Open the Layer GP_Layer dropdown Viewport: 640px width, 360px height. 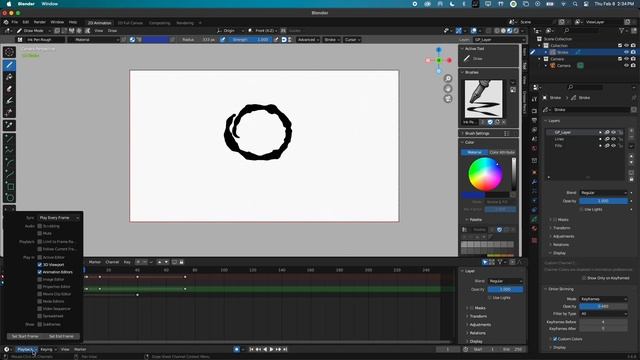[500, 40]
